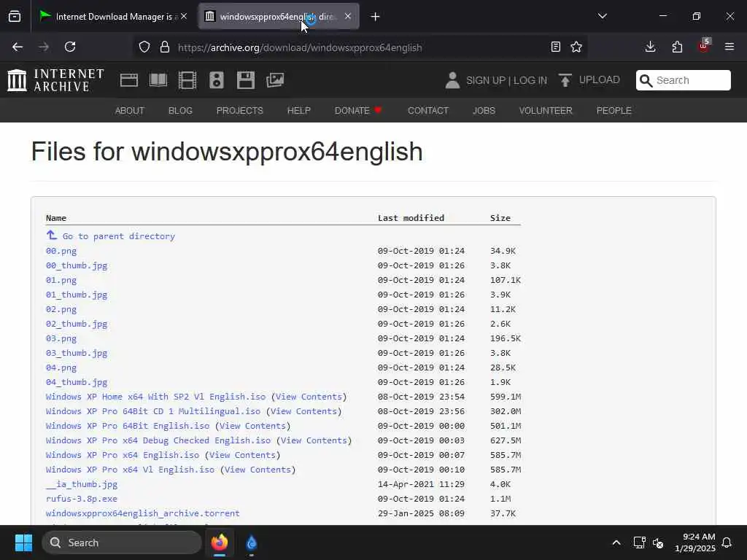Close the Internet Download Manager tab

(184, 16)
